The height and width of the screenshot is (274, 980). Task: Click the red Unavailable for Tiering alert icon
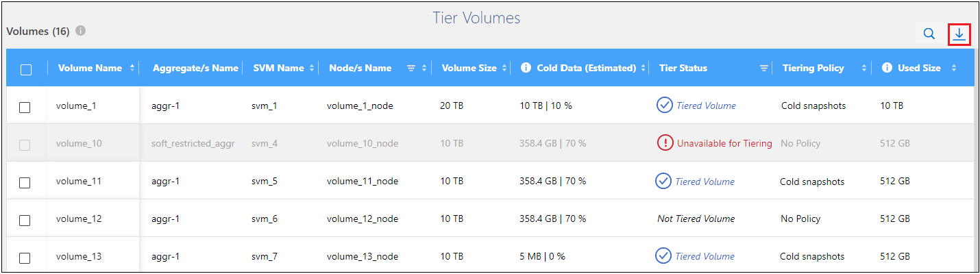point(665,143)
